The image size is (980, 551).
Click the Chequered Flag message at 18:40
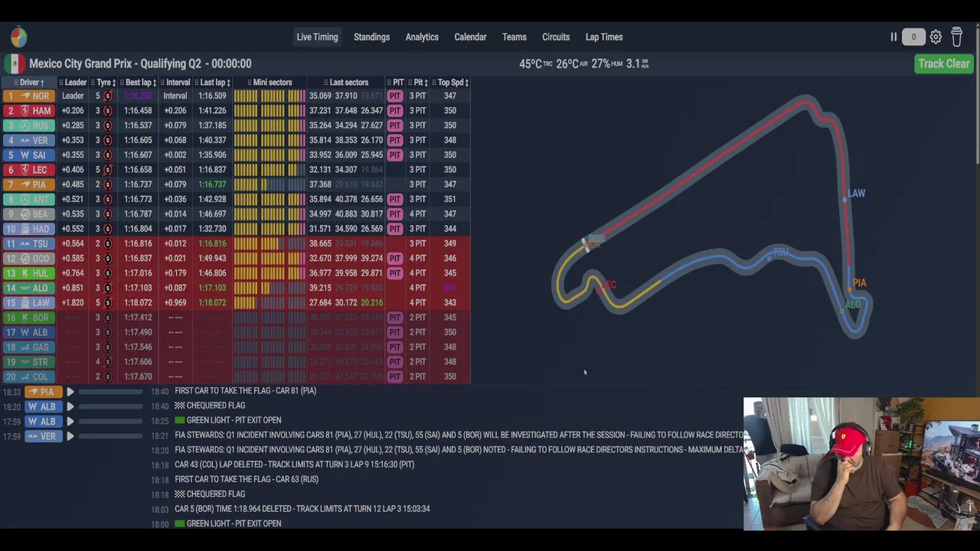pyautogui.click(x=210, y=406)
